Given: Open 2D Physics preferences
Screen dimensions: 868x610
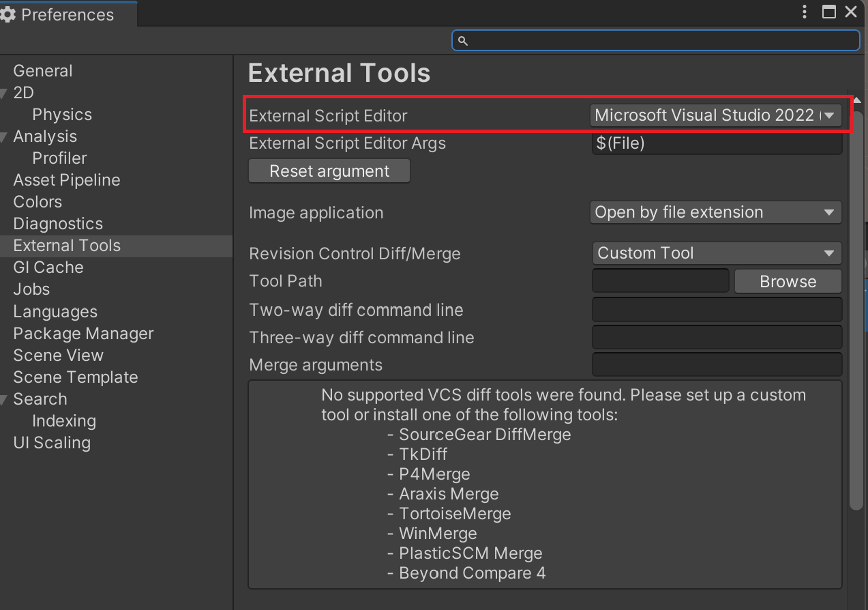Looking at the screenshot, I should [x=62, y=115].
